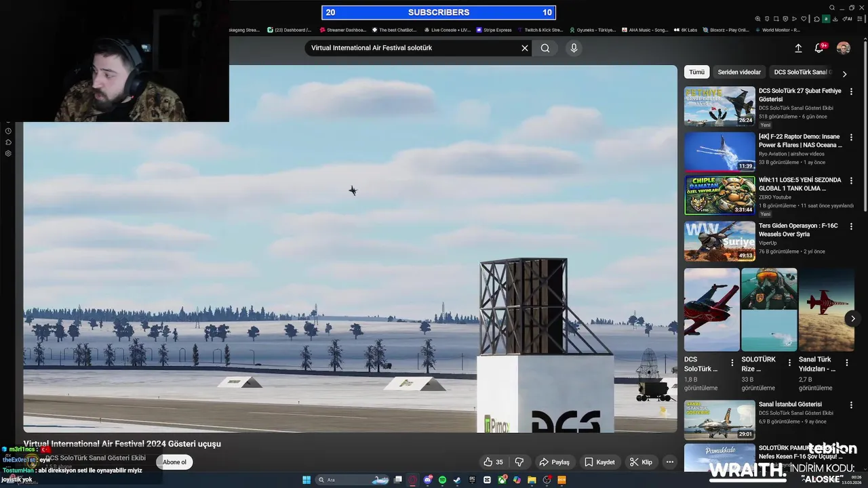Viewport: 868px width, 488px height.
Task: Click browser extensions puzzle icon
Action: [816, 19]
